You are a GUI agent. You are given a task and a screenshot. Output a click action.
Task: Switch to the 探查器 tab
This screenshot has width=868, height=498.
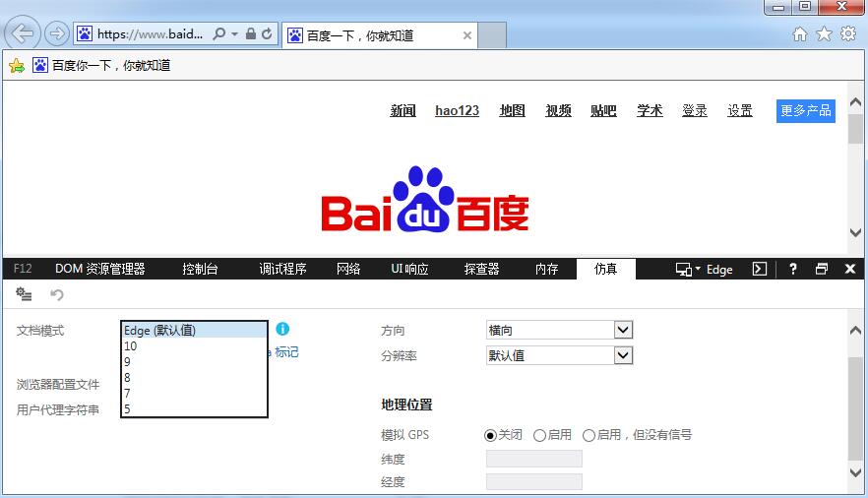(x=481, y=269)
